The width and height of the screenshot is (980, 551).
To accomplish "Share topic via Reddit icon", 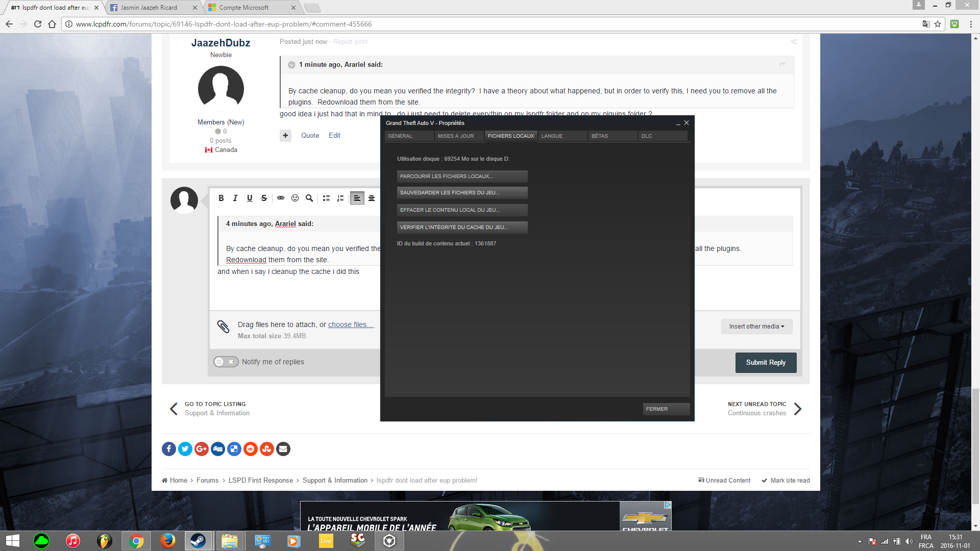I will click(x=251, y=449).
